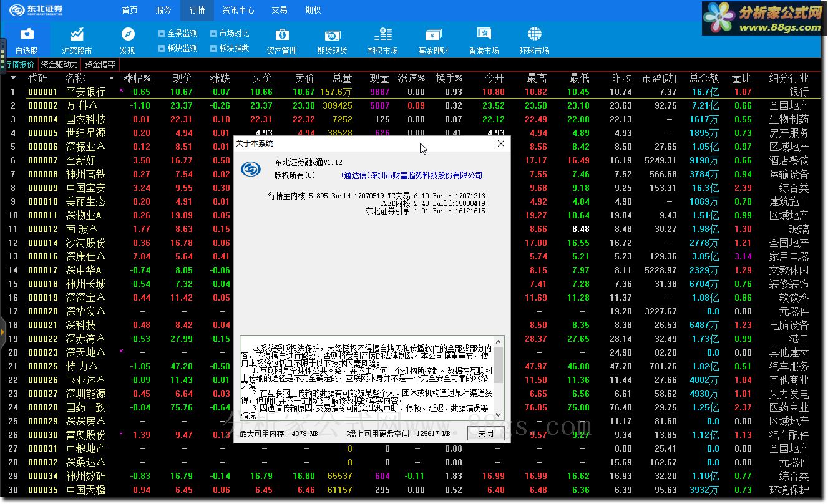Switch to the 行情报价 tab
Screen dimensions: 828x504
pos(21,64)
